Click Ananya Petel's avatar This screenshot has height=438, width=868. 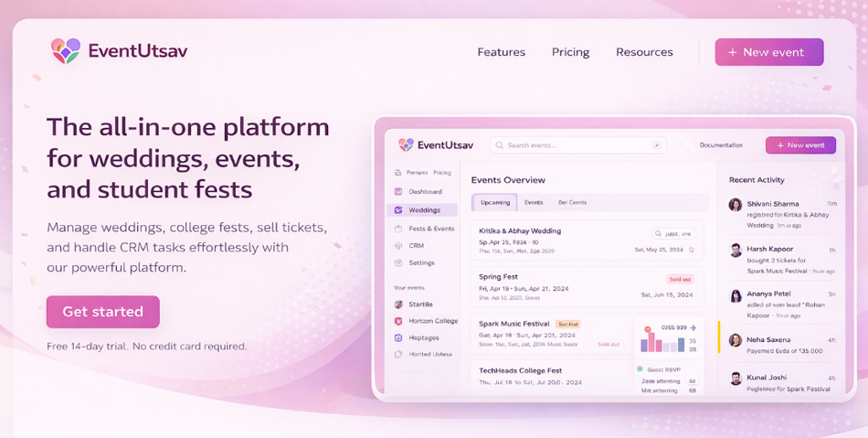736,295
